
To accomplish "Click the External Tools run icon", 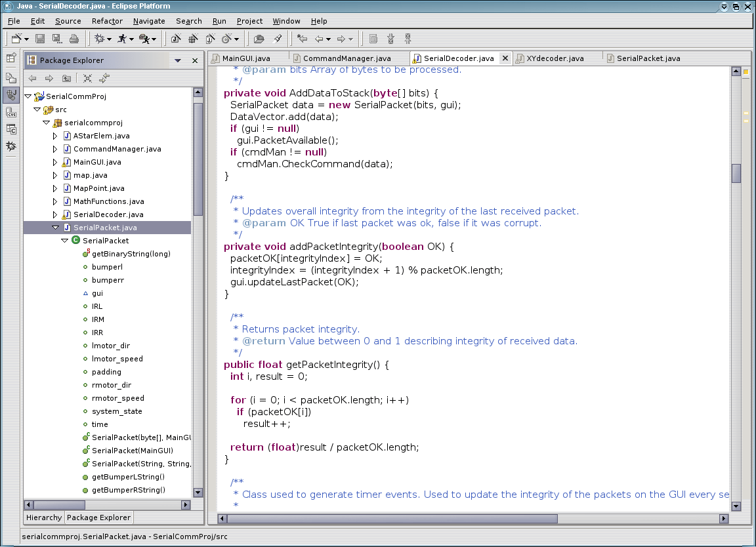I will coord(144,39).
